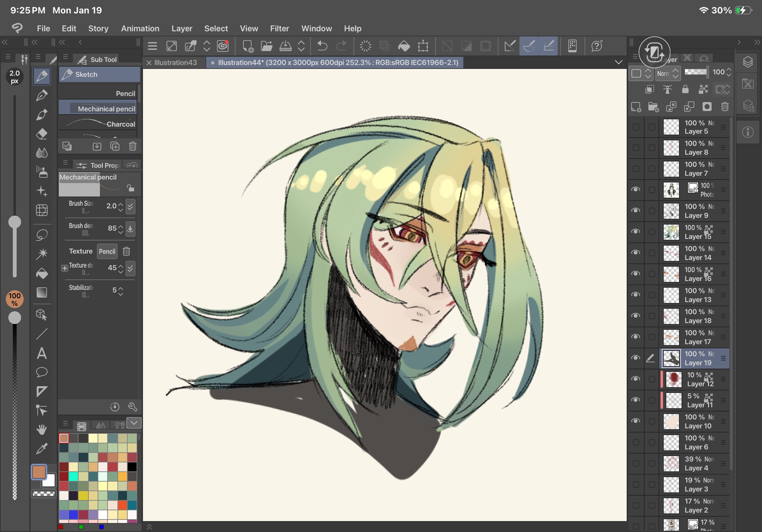Viewport: 762px width, 532px height.
Task: Switch to the Illustration43 tab
Action: [175, 62]
